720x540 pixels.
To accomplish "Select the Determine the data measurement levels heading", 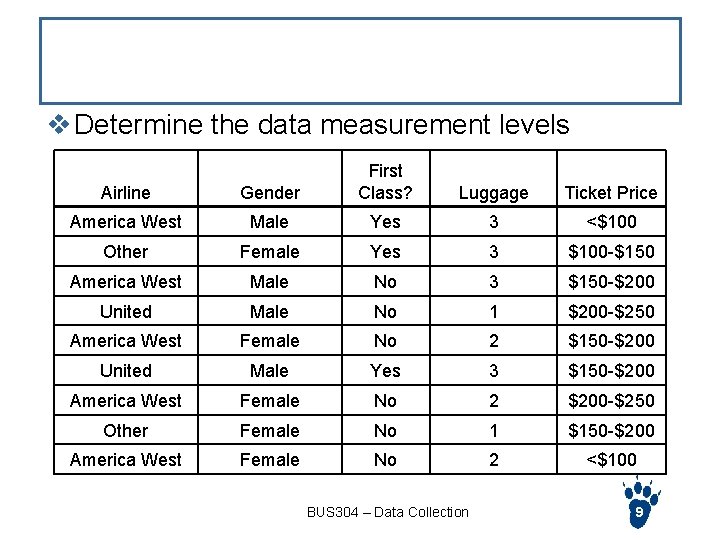I will [x=322, y=125].
